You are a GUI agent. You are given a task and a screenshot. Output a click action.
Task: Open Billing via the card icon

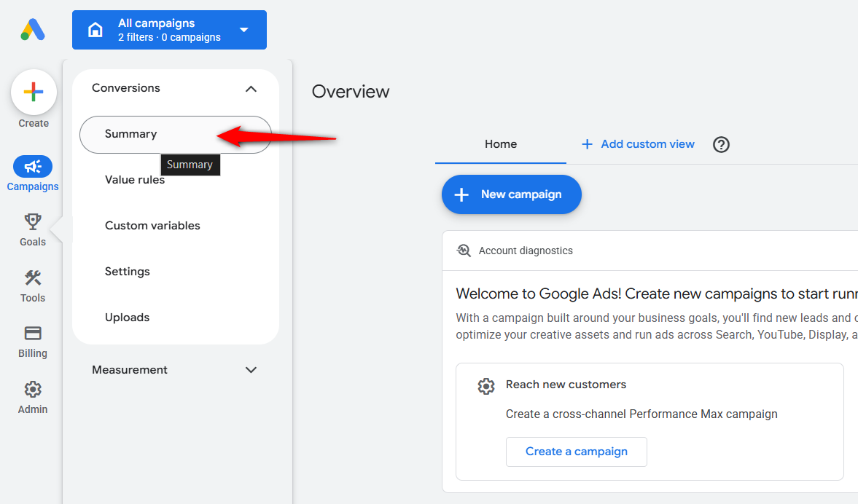pos(33,333)
